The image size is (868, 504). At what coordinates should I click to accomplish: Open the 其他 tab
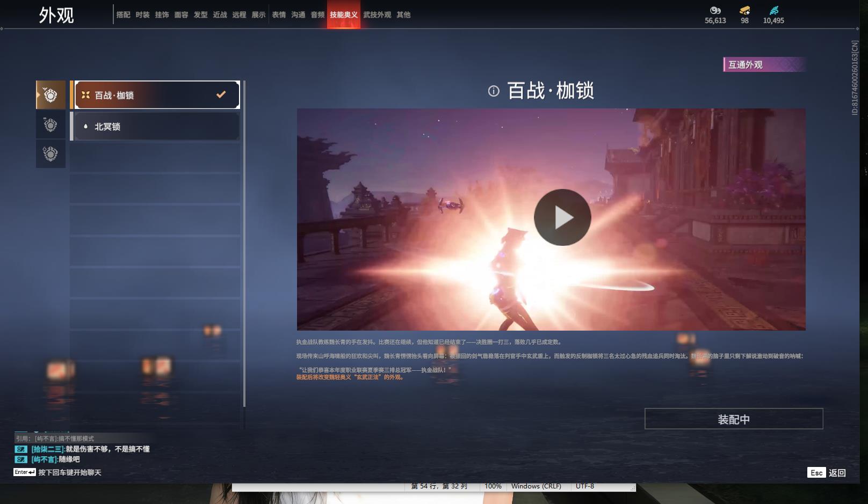click(403, 14)
